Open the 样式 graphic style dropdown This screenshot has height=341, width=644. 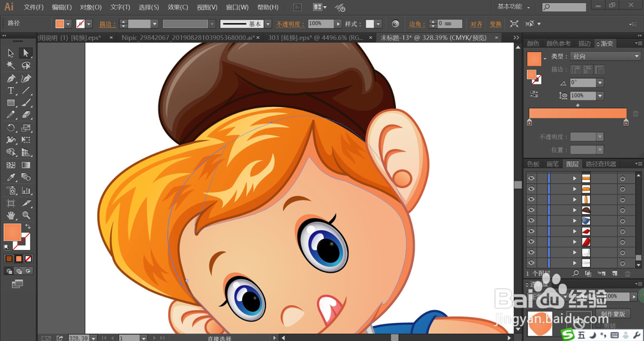tap(378, 24)
